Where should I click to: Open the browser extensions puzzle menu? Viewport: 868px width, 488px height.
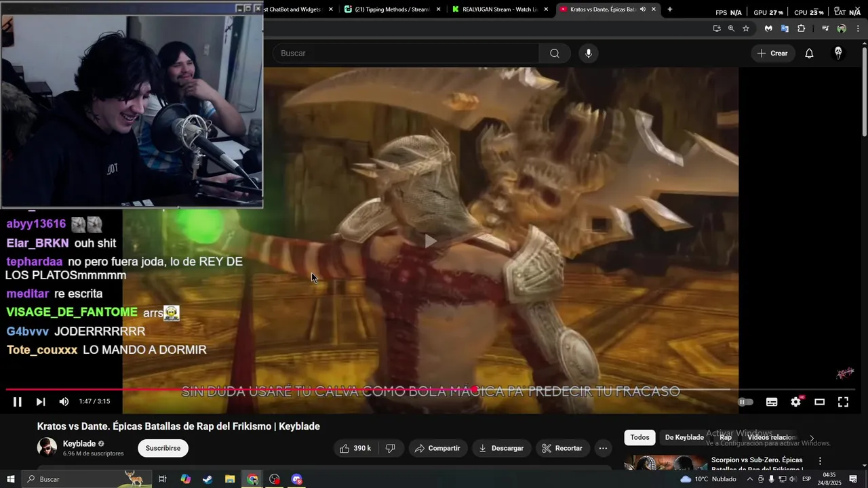801,28
